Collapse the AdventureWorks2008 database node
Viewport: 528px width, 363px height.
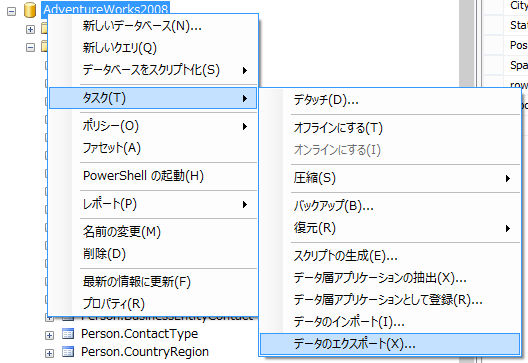coord(11,11)
